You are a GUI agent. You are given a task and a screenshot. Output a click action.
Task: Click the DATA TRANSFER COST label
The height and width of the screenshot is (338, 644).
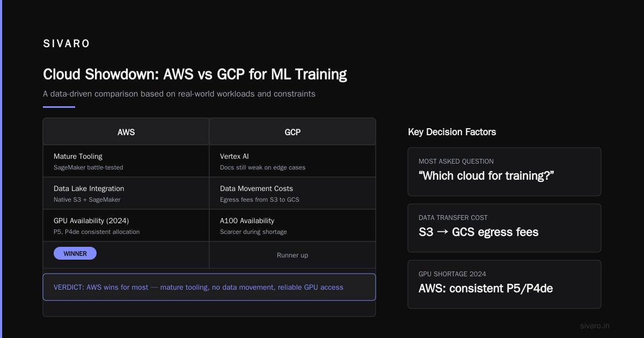(x=453, y=218)
